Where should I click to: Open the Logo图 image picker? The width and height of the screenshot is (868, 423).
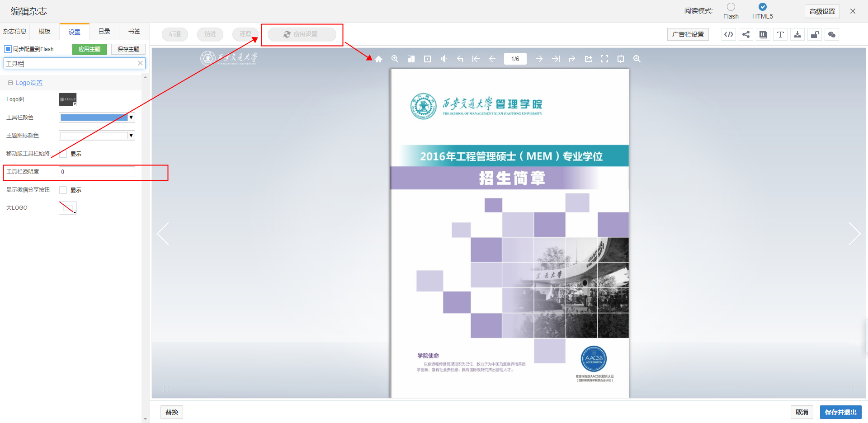point(68,99)
